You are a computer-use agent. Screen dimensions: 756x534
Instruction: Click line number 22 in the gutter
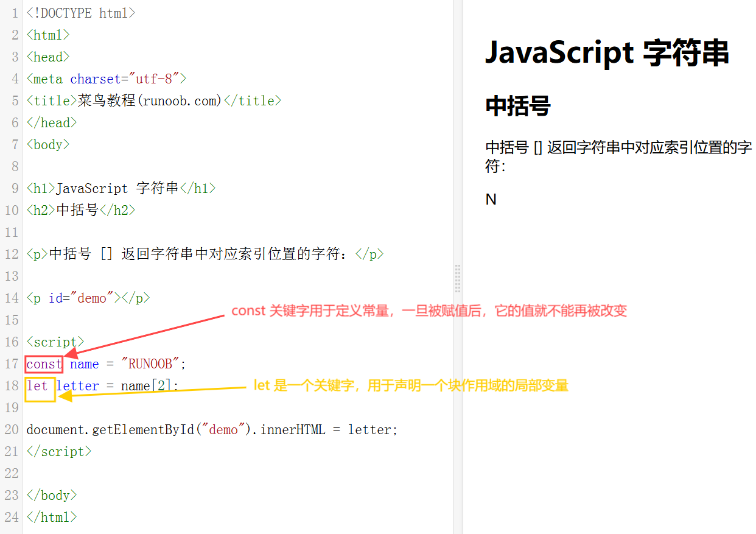click(x=12, y=473)
